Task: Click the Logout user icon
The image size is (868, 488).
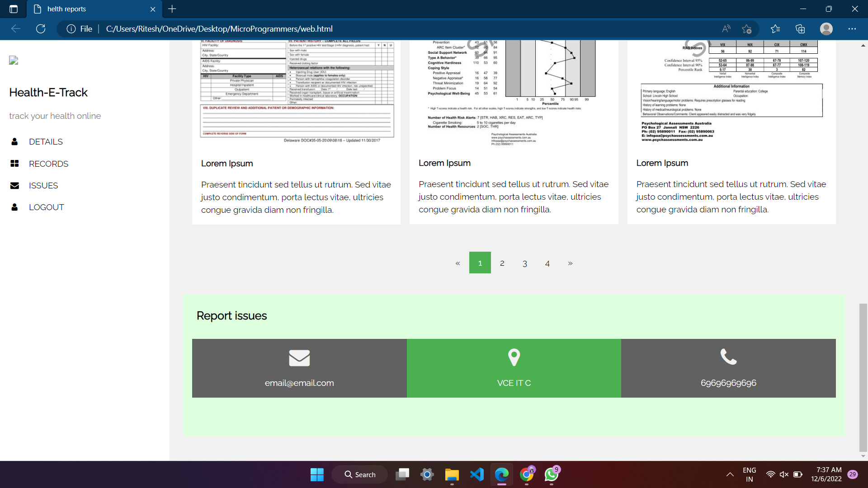Action: click(15, 207)
